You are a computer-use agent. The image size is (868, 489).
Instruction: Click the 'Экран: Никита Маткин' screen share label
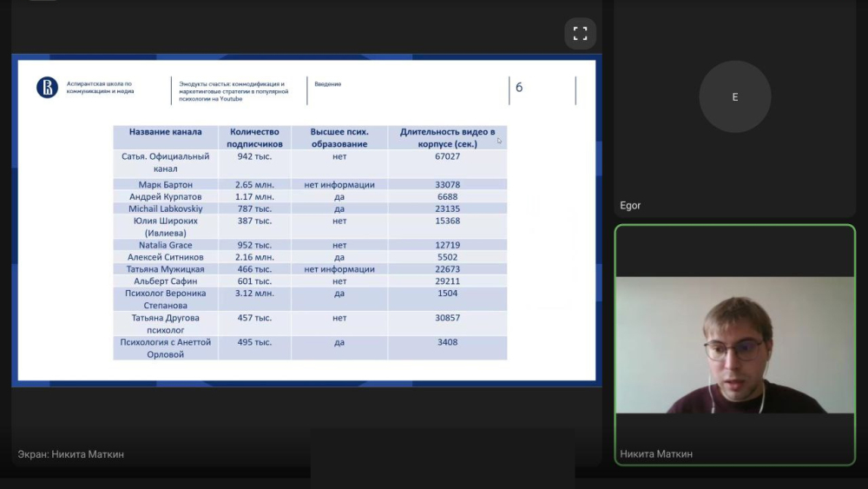(71, 454)
